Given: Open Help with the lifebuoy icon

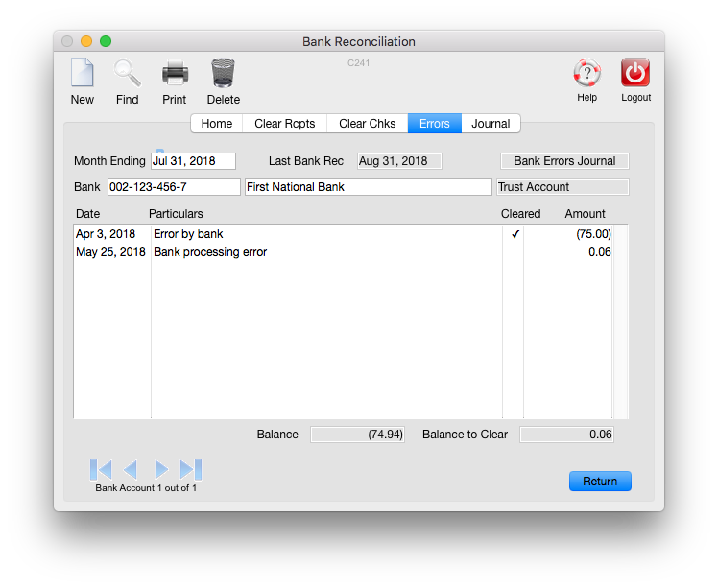Looking at the screenshot, I should pos(586,74).
